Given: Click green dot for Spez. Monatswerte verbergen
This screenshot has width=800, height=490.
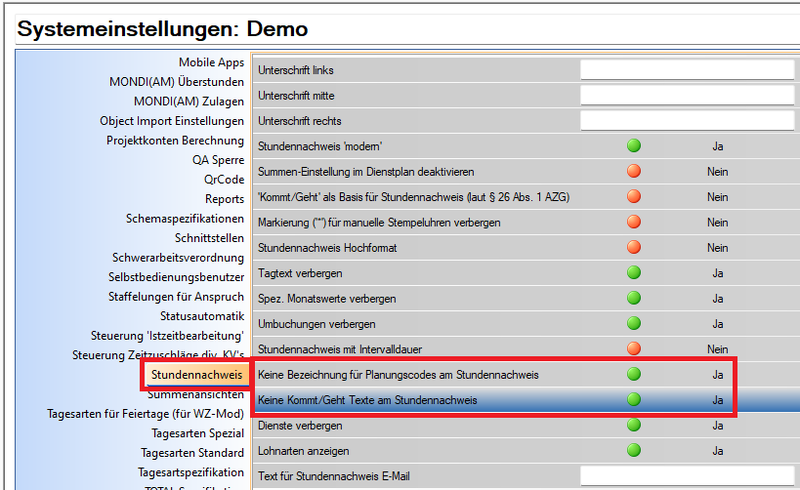Looking at the screenshot, I should pyautogui.click(x=633, y=298).
